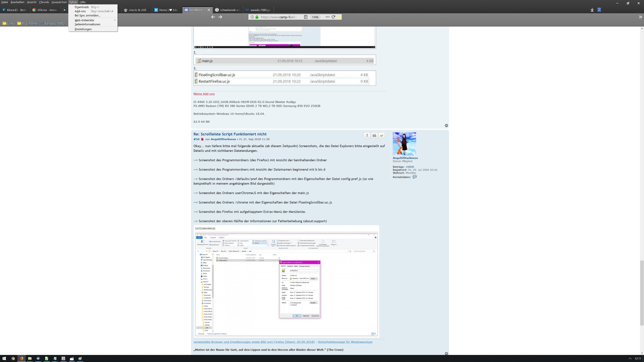Screen dimensions: 644x362
Task: Reset the 110% zoom level indicator
Action: pyautogui.click(x=315, y=17)
